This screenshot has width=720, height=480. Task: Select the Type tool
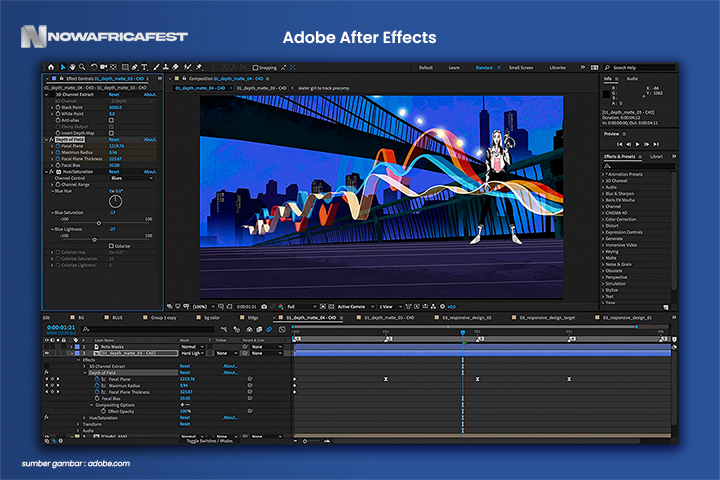click(x=145, y=67)
